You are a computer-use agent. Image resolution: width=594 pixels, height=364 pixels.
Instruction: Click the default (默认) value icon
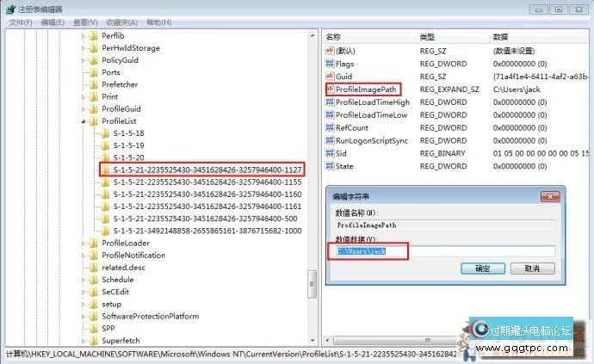point(330,51)
